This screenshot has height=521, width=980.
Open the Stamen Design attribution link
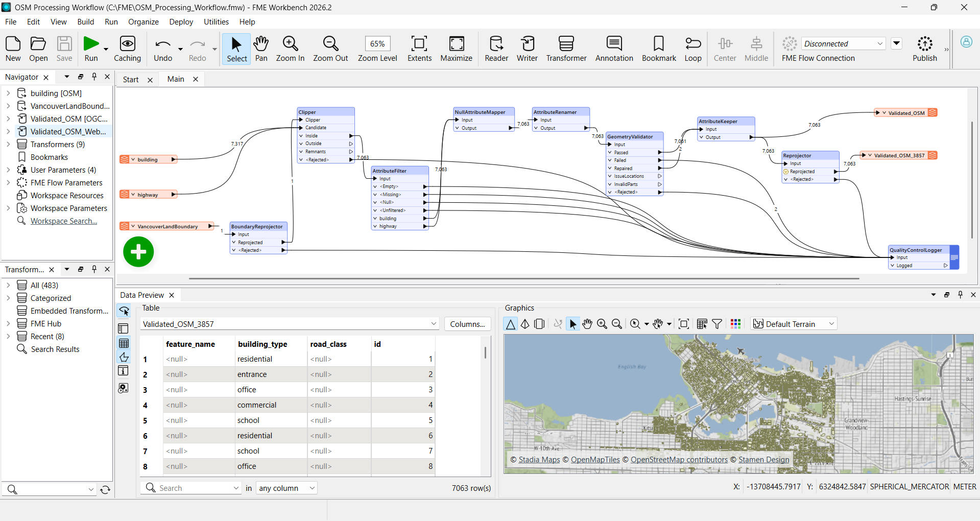764,460
